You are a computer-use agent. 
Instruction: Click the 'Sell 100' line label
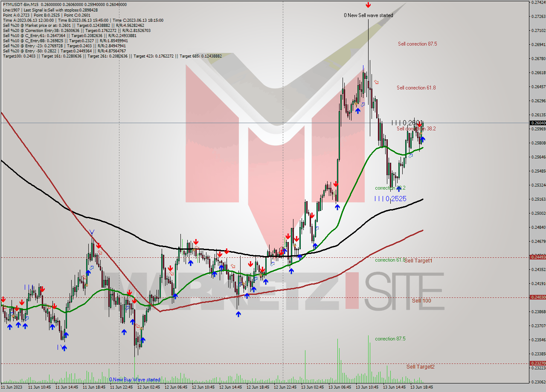pyautogui.click(x=421, y=301)
